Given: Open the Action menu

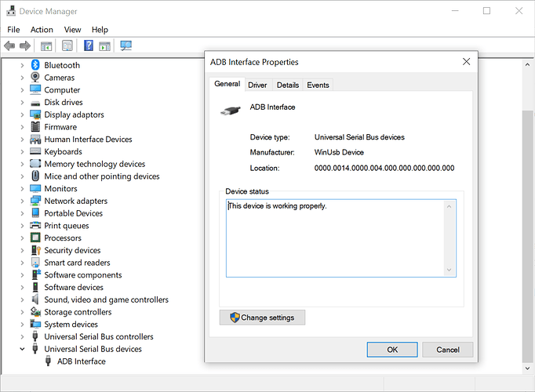Looking at the screenshot, I should point(42,30).
